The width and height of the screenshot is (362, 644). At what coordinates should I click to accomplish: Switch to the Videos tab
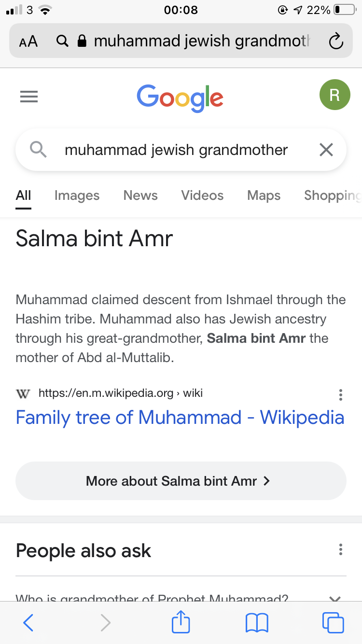202,196
